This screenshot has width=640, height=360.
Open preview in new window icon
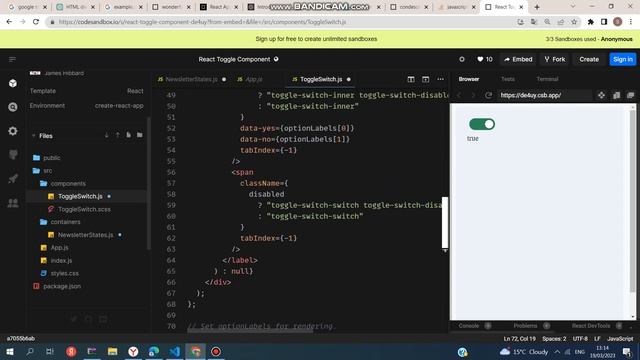pos(616,95)
